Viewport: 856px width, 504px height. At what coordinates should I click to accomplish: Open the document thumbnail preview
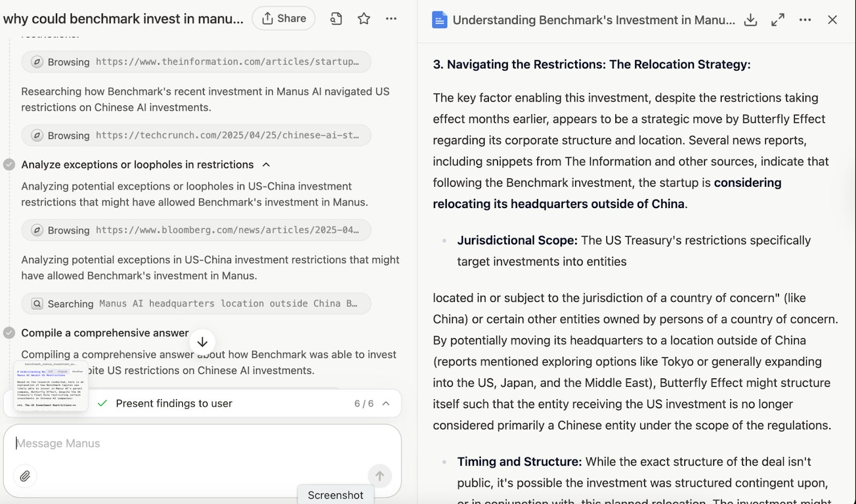[x=51, y=387]
